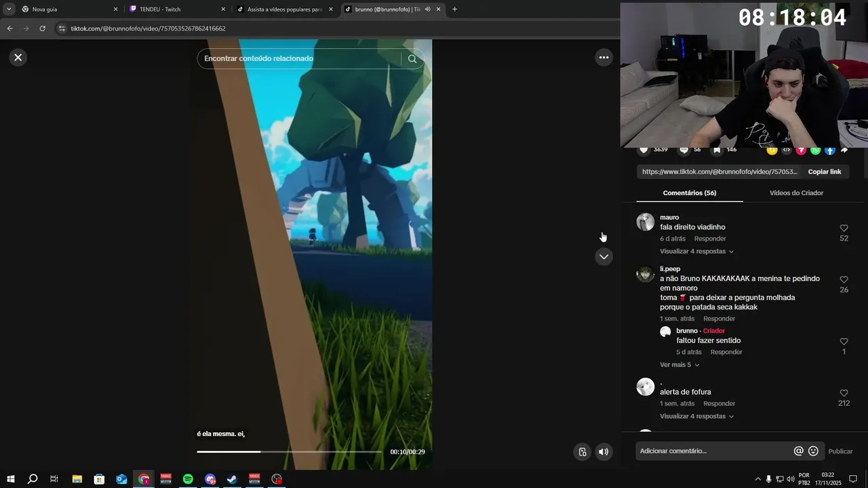Open Discord from taskbar
Image resolution: width=868 pixels, height=488 pixels.
pos(210,479)
